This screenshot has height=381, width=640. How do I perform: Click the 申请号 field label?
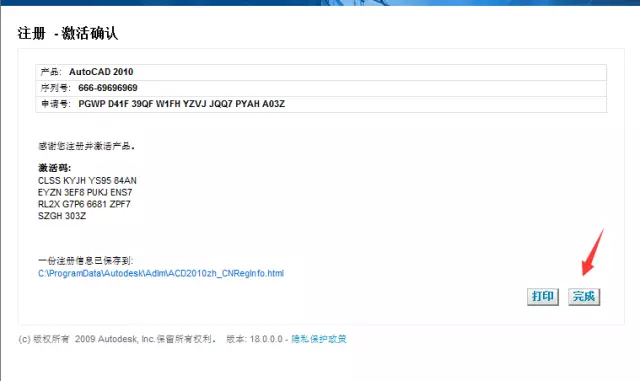coord(56,104)
